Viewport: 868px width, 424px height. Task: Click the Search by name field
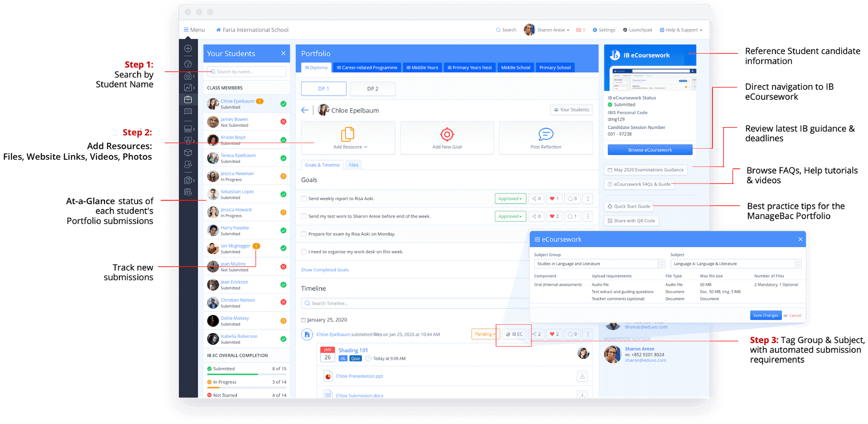pyautogui.click(x=247, y=71)
